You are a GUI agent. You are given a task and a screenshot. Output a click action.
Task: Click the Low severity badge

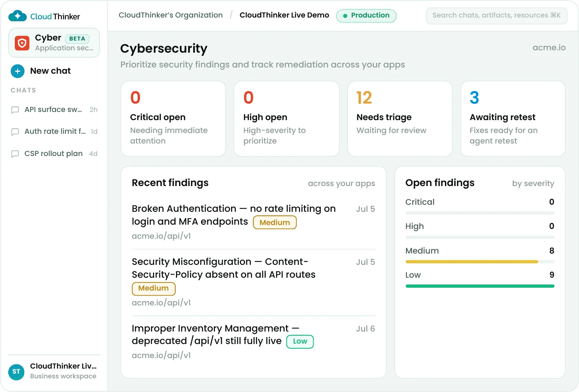click(x=300, y=341)
